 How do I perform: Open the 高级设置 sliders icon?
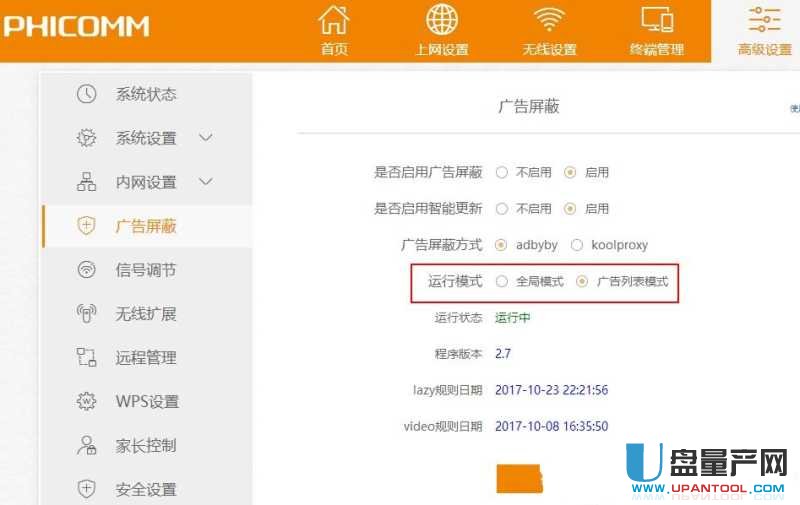point(764,19)
